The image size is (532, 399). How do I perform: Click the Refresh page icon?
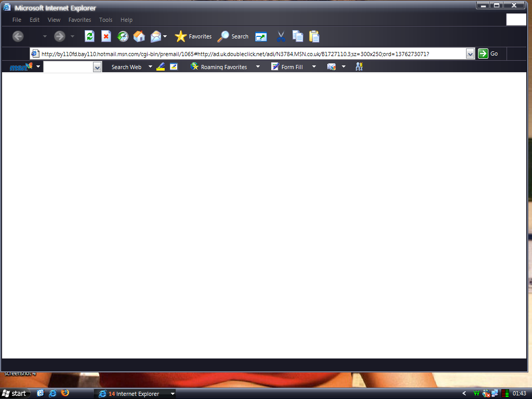pos(89,36)
